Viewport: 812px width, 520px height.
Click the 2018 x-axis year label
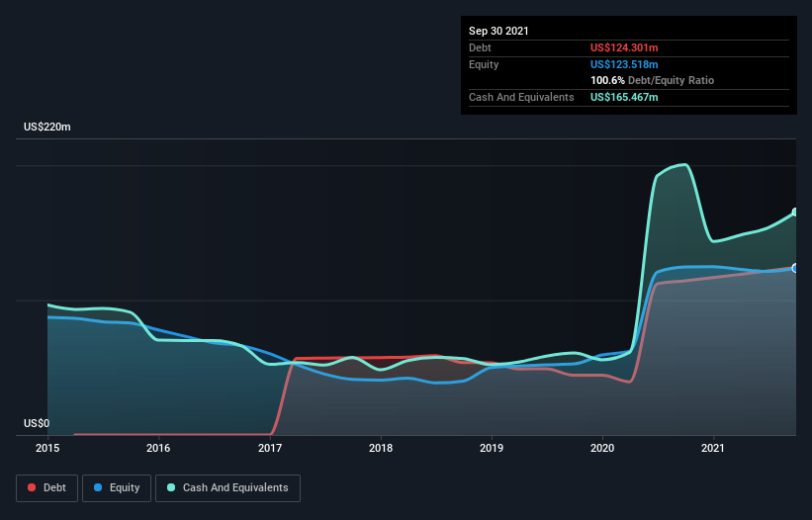381,448
